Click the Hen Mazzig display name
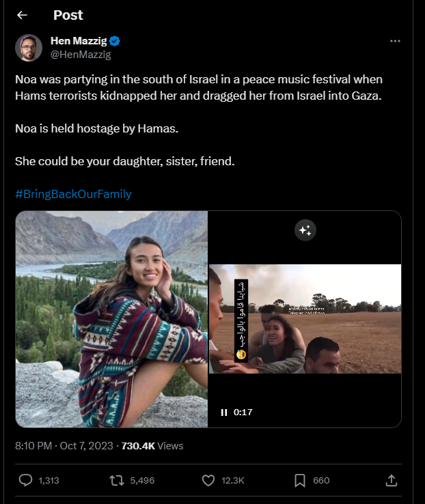The width and height of the screenshot is (425, 504). pyautogui.click(x=79, y=41)
